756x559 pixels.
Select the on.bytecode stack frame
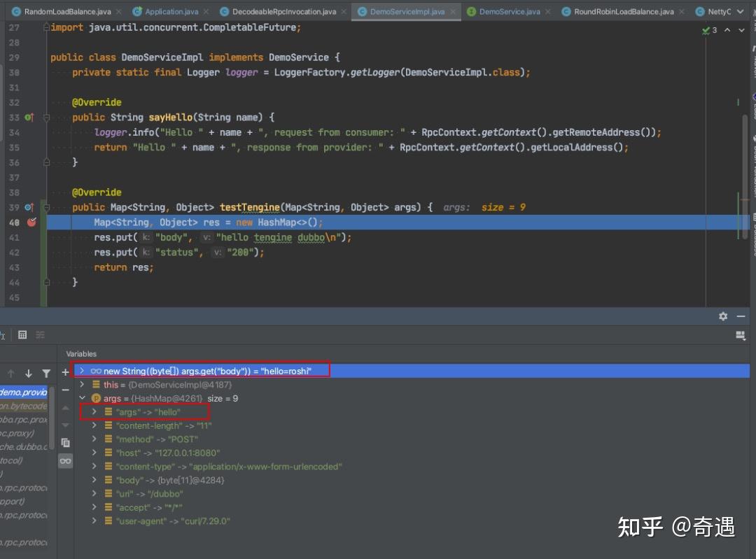point(24,406)
